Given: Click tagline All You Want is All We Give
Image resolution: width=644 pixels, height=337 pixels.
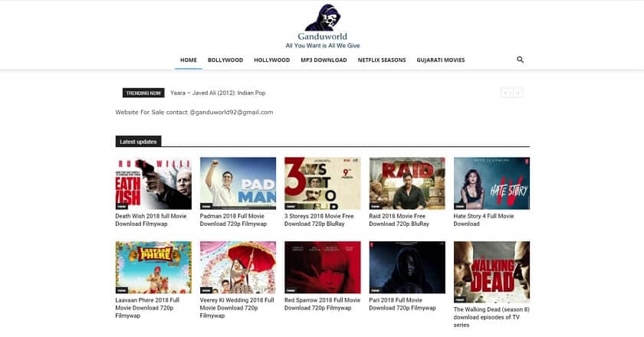Looking at the screenshot, I should [x=323, y=45].
